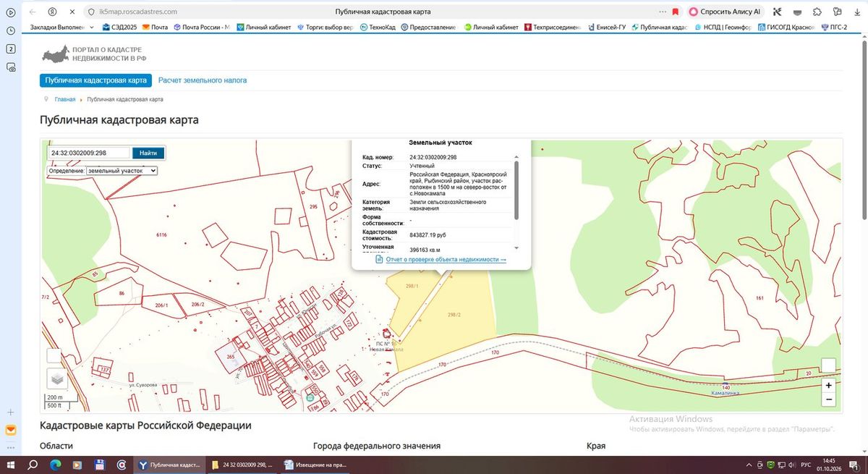
Task: Stop page loading with the X icon
Action: 73,12
